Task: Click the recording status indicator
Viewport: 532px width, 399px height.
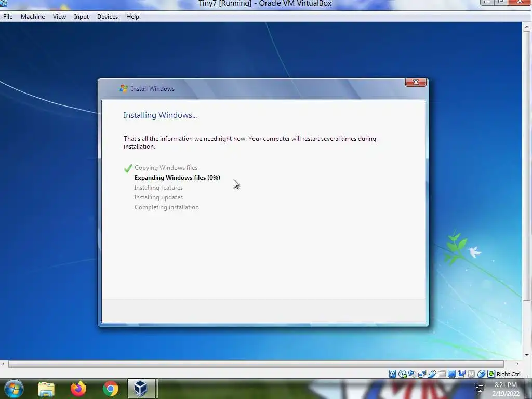Action: coord(461,374)
